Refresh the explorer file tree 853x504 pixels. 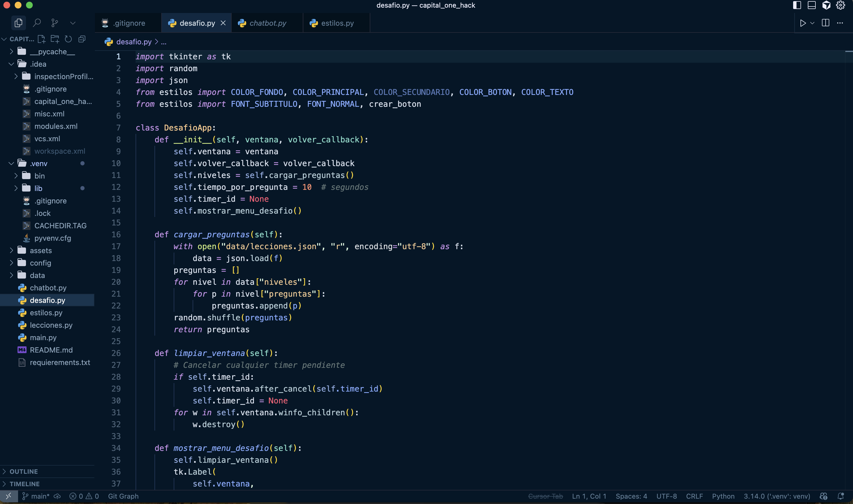click(68, 39)
